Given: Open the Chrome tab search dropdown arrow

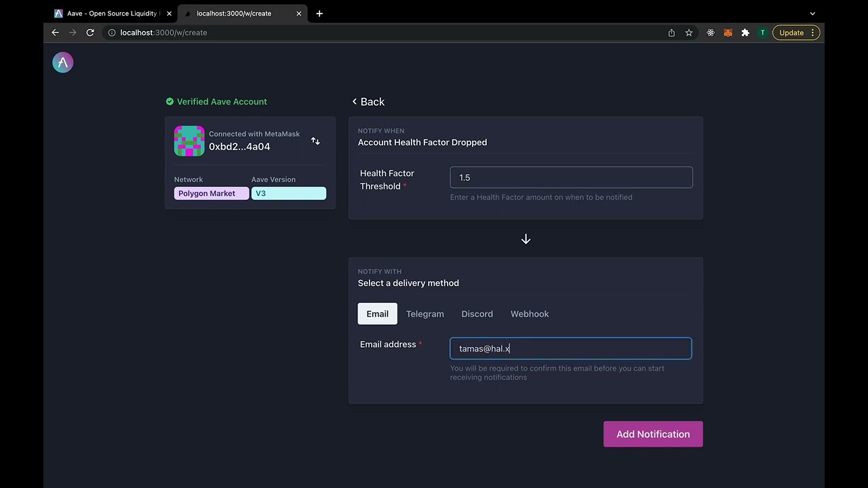Looking at the screenshot, I should click(x=812, y=14).
